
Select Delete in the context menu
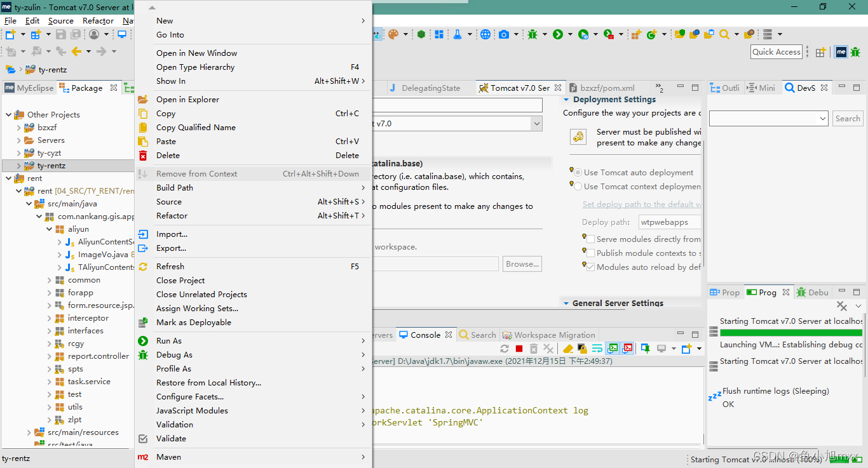click(253, 155)
